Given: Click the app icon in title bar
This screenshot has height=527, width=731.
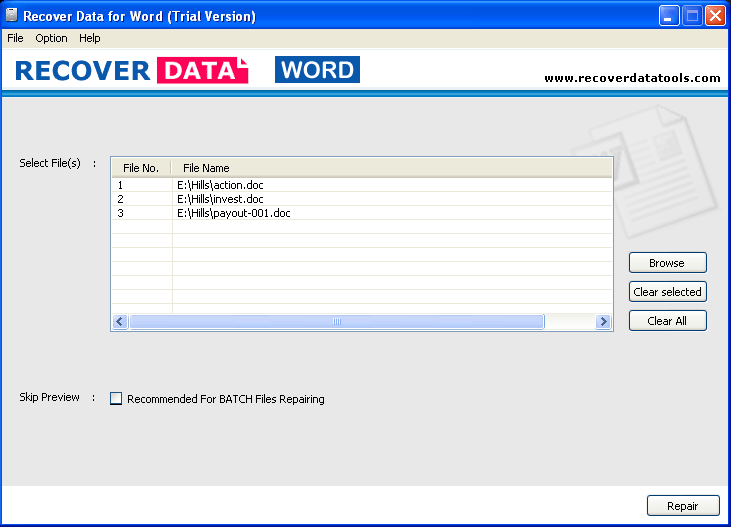Looking at the screenshot, I should pyautogui.click(x=11, y=15).
